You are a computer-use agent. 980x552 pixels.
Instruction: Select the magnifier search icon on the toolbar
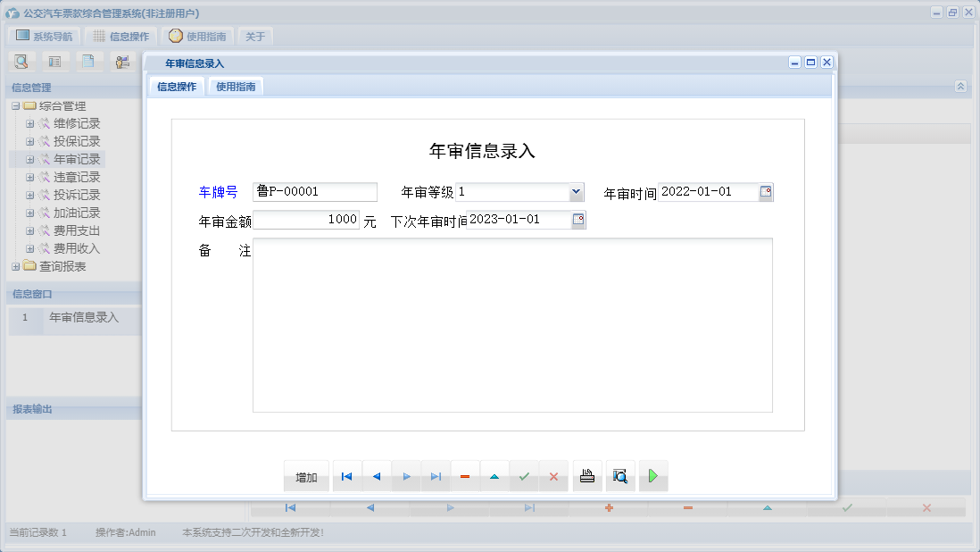[x=20, y=61]
